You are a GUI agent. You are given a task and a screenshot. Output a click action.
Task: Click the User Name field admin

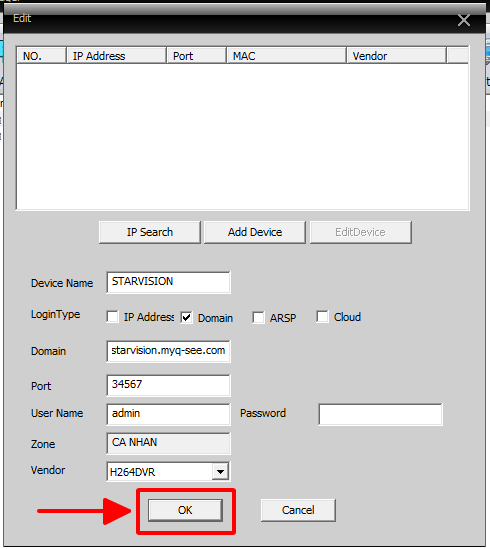(168, 414)
